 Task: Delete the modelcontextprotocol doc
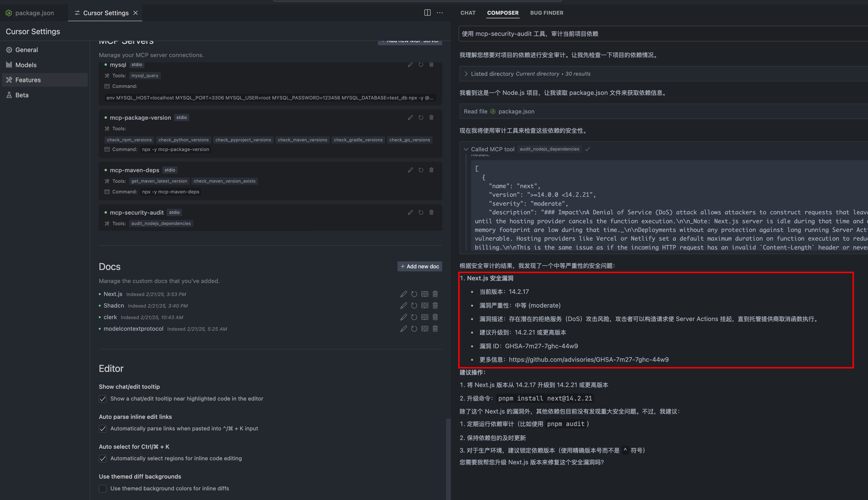435,329
